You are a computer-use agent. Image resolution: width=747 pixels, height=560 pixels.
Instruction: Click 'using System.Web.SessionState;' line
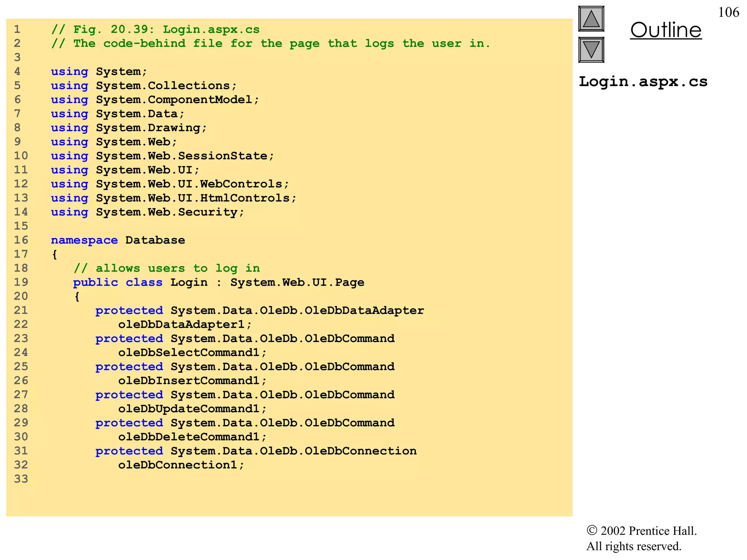tap(162, 156)
